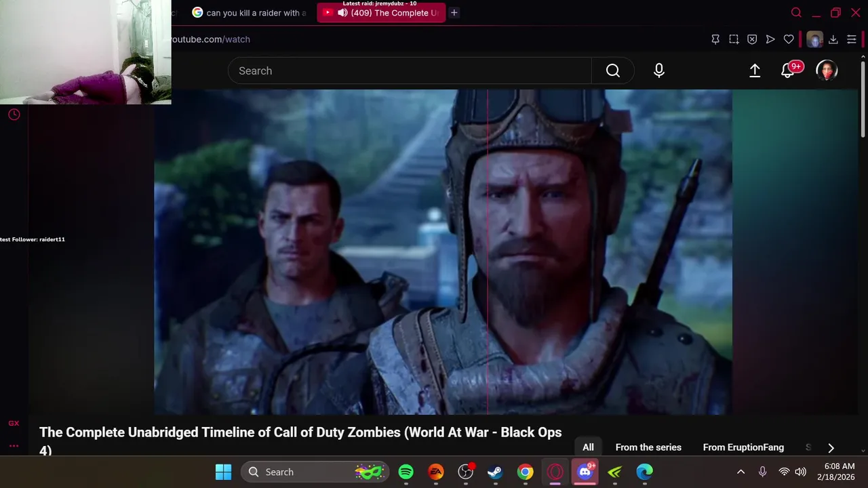Open Opera easy setup sliders icon
Image resolution: width=868 pixels, height=488 pixels.
(852, 39)
